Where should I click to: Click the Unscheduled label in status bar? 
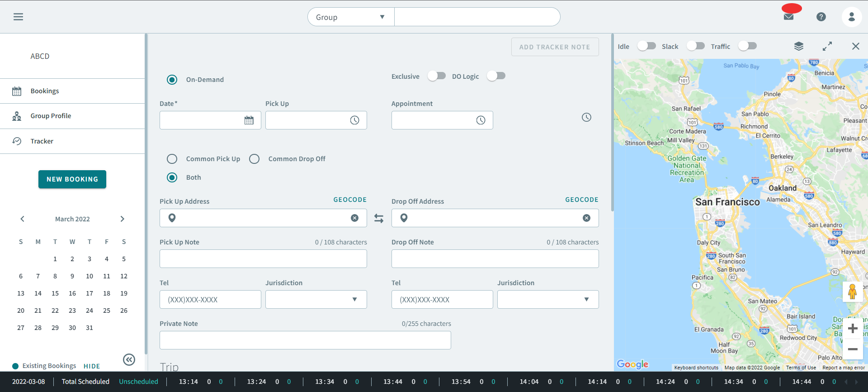click(x=138, y=382)
